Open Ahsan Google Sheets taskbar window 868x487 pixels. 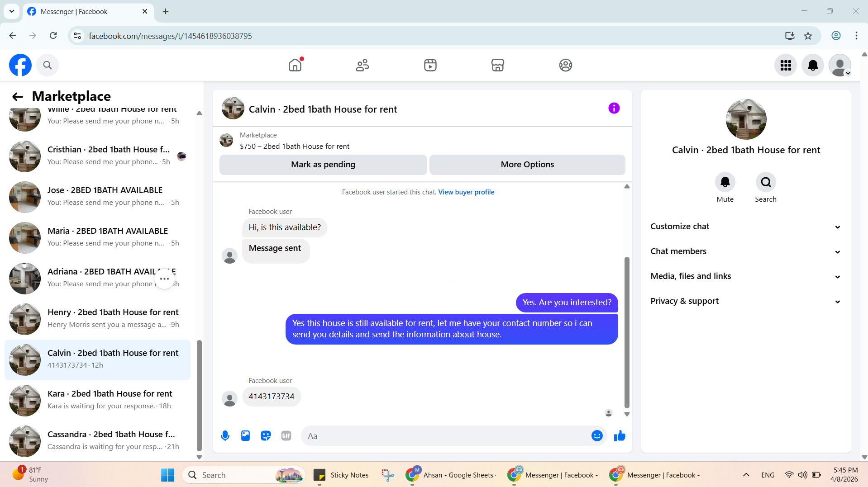(x=451, y=475)
